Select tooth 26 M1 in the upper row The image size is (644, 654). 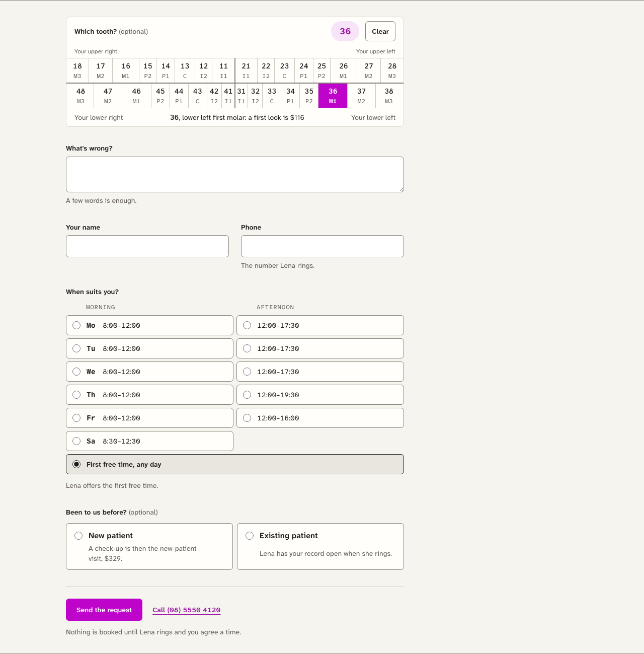pos(344,70)
